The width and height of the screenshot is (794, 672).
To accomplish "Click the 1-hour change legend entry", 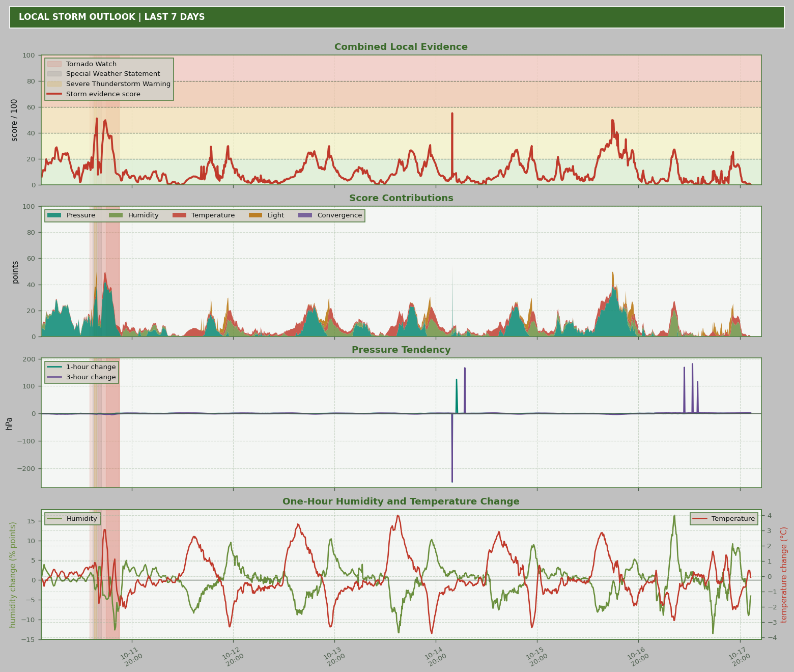I will (x=81, y=367).
